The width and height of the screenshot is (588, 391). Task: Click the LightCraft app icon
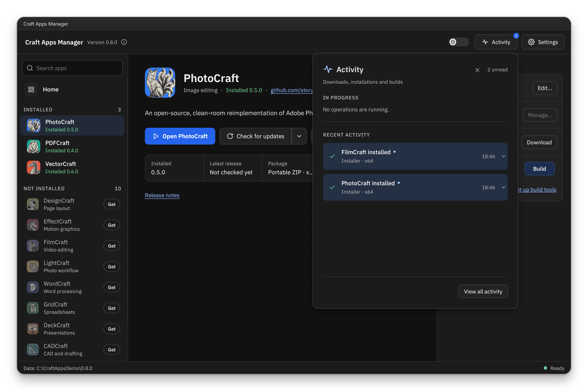33,266
